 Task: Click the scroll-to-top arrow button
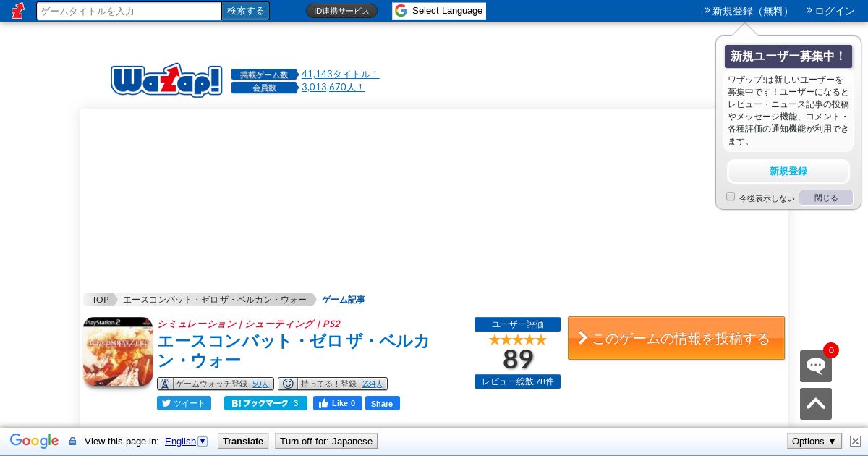coord(816,404)
